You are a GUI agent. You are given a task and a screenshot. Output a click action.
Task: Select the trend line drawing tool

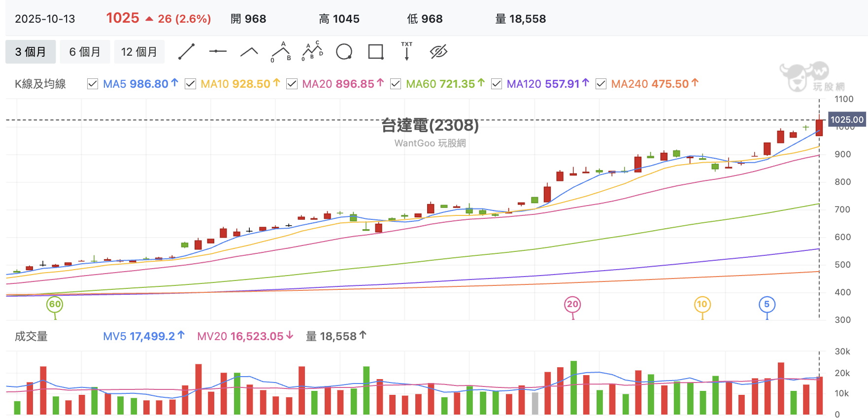tap(186, 52)
